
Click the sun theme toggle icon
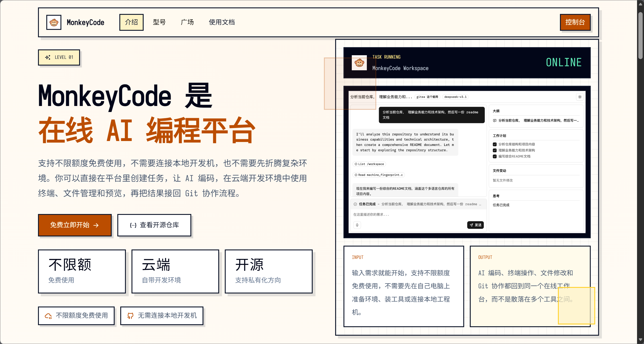pos(579,97)
